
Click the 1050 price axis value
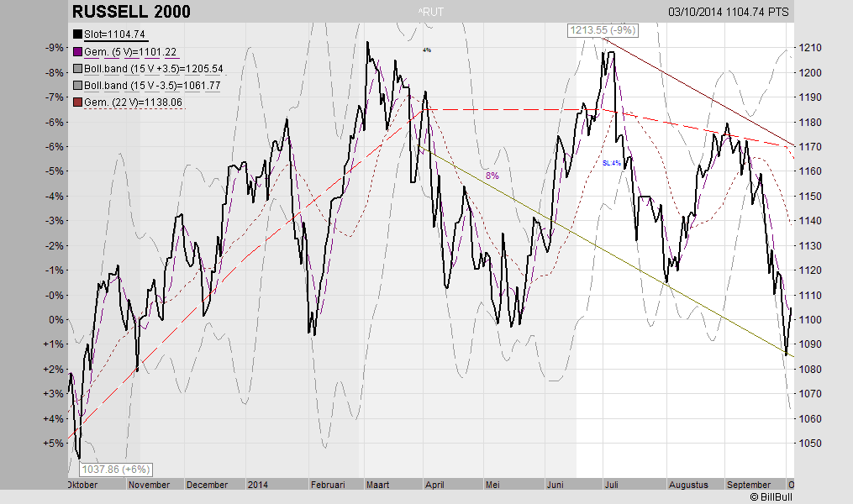click(x=810, y=444)
